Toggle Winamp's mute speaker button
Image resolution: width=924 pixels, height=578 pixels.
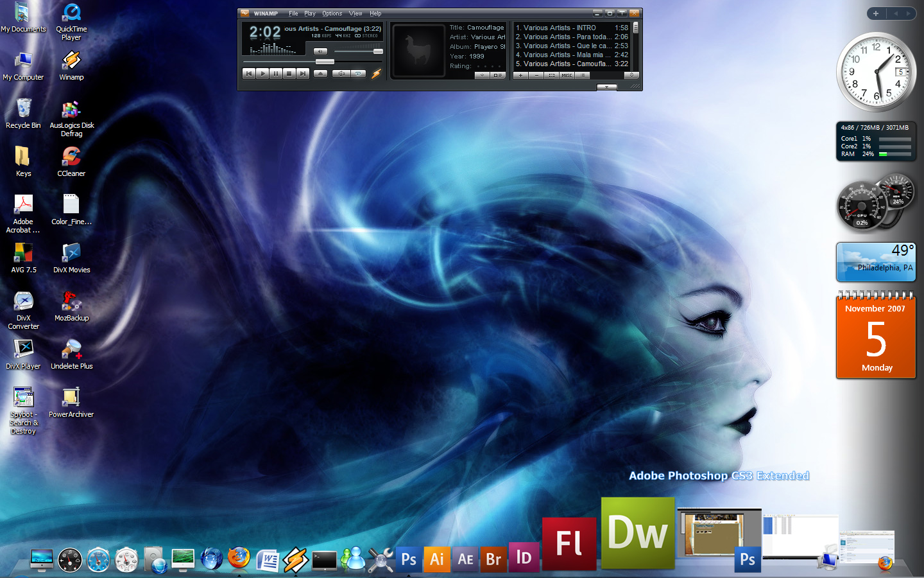coord(320,51)
